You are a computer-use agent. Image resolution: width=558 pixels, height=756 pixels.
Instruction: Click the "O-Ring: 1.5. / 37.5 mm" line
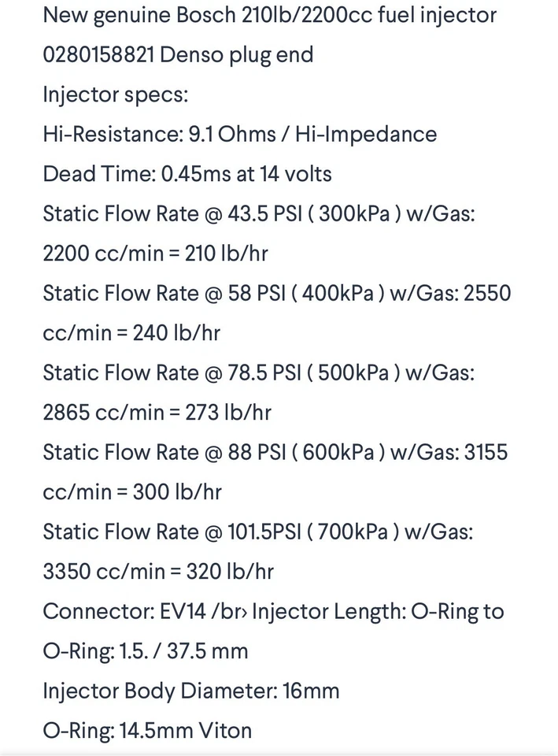[x=146, y=651]
